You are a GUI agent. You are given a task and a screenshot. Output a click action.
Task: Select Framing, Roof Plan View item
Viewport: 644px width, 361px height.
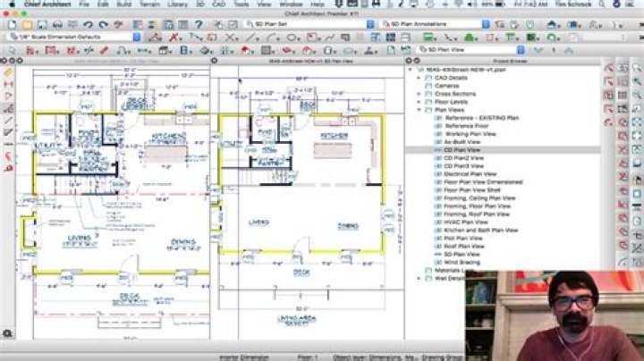coord(477,214)
